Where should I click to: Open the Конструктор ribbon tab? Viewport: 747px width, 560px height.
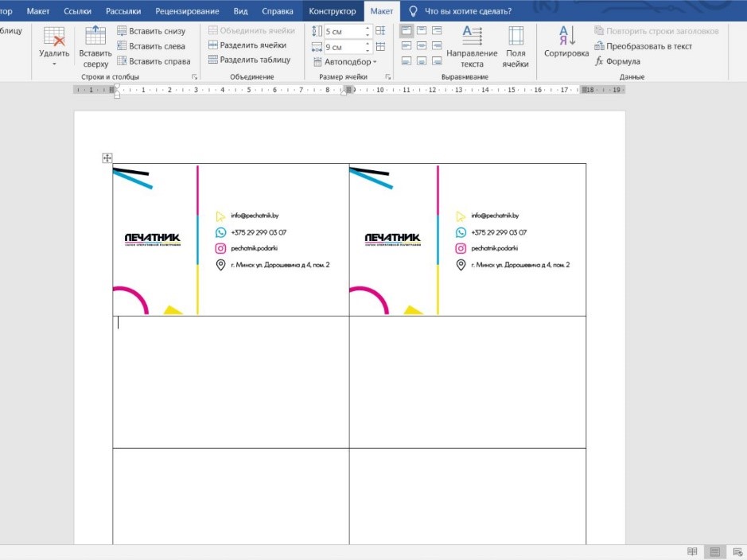[333, 11]
